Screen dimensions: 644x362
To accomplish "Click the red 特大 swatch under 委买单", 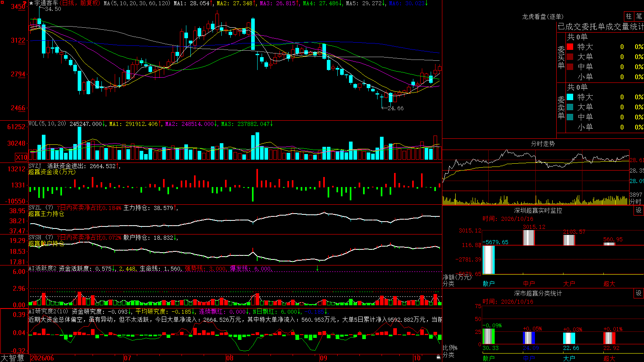I will (570, 47).
